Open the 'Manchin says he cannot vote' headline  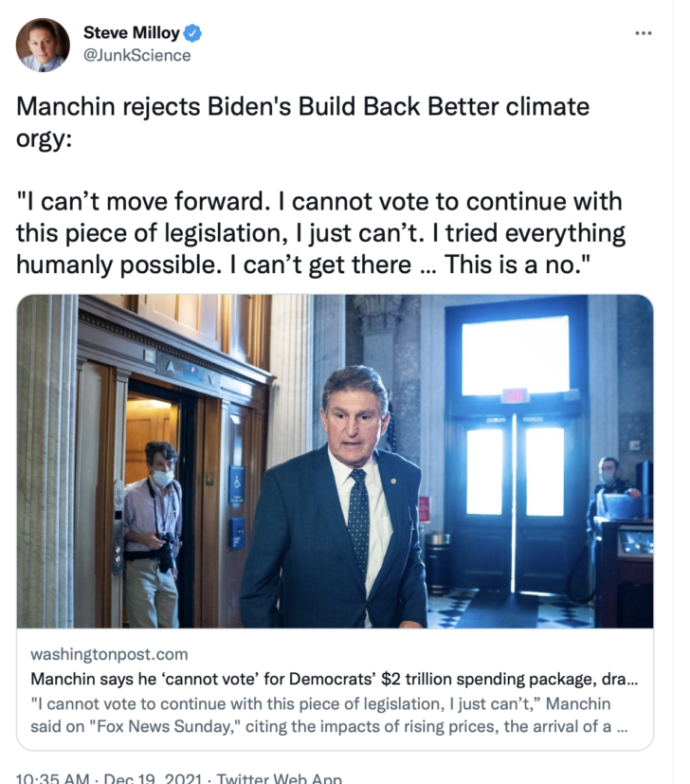coord(334,679)
